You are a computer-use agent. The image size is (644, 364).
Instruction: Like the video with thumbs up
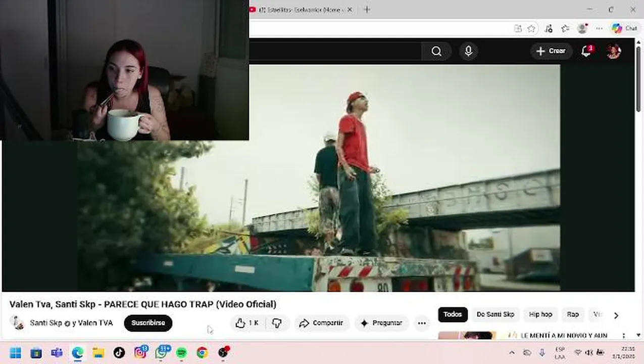click(x=247, y=323)
